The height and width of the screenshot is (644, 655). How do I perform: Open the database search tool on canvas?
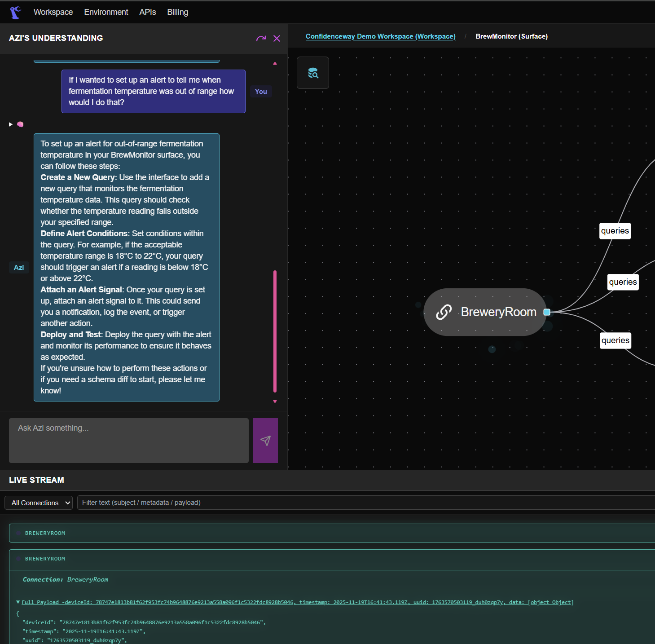coord(313,73)
